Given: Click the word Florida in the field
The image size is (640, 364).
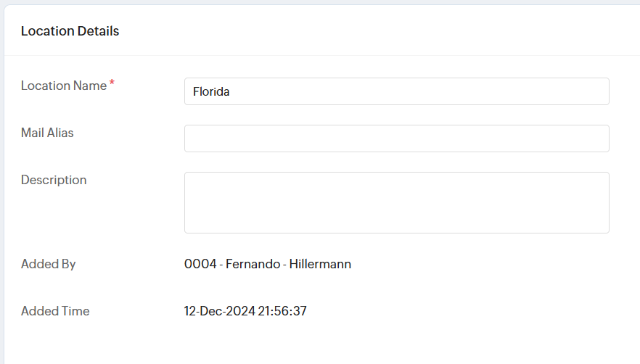Looking at the screenshot, I should pyautogui.click(x=211, y=92).
